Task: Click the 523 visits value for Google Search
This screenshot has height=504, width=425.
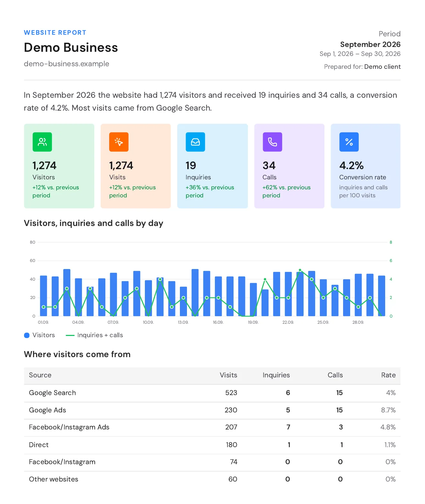Action: (x=231, y=393)
